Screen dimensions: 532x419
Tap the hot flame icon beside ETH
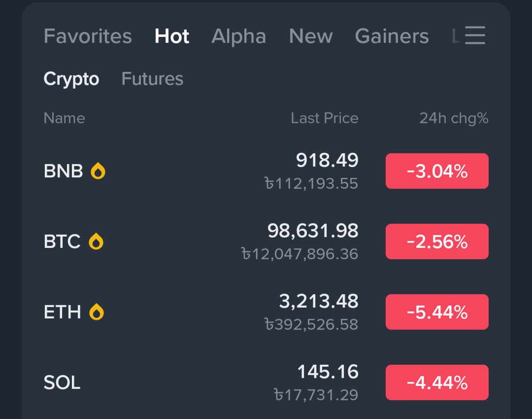[97, 312]
